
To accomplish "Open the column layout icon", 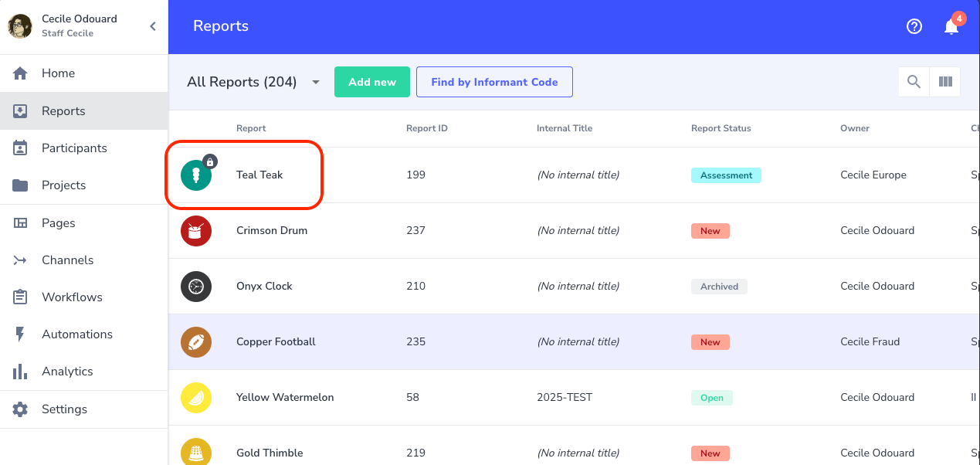I will [x=945, y=82].
